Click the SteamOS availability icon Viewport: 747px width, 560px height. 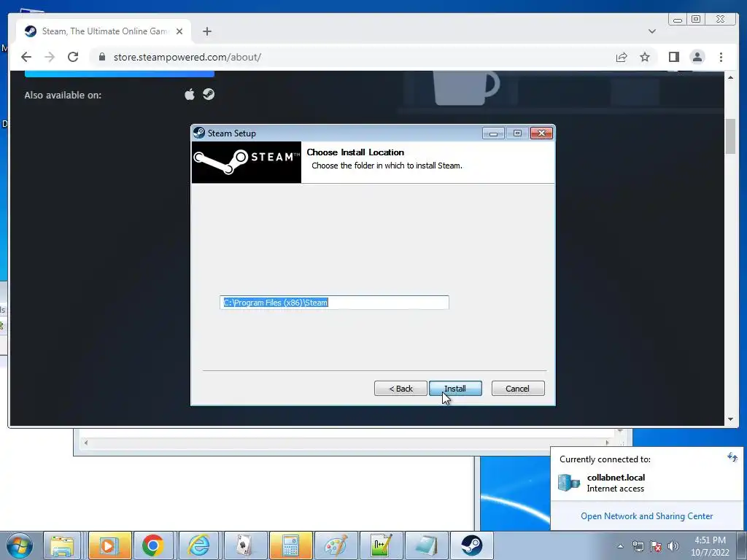pos(209,94)
